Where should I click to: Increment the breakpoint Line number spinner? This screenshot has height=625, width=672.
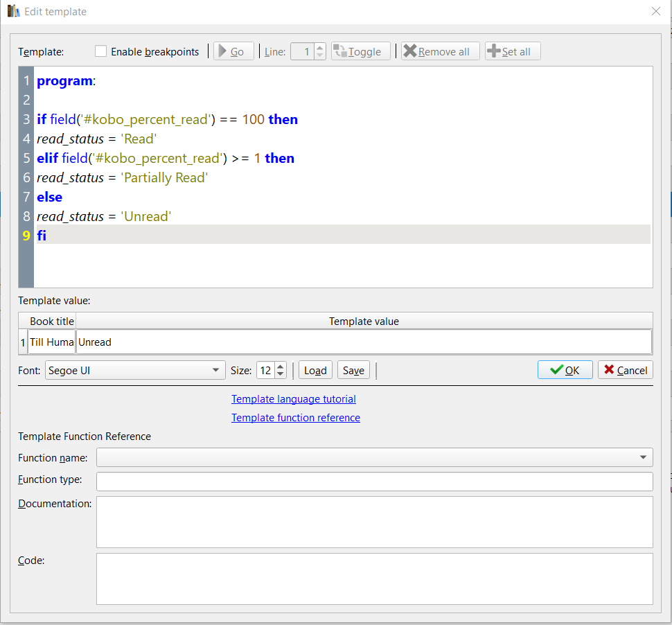(319, 48)
